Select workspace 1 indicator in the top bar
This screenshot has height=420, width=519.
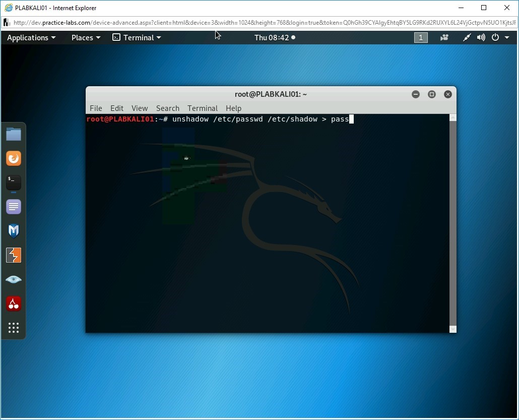421,37
